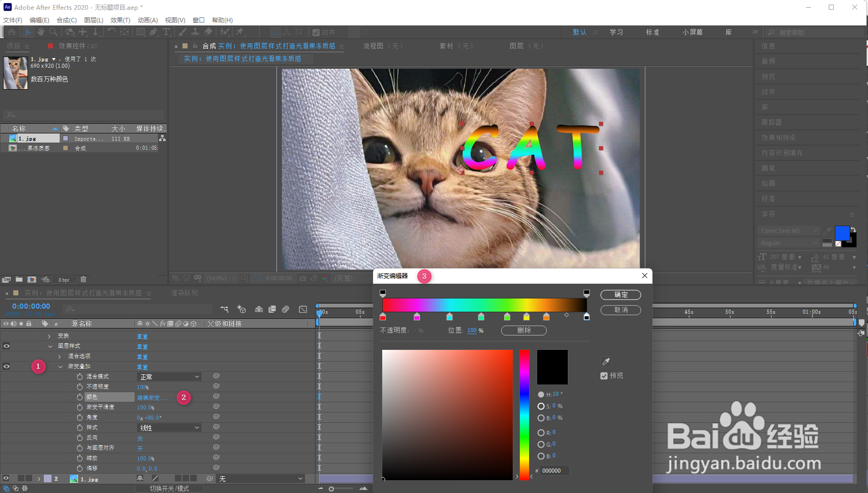The image size is (868, 493).
Task: Create a new composition from Project panel
Action: [x=32, y=279]
